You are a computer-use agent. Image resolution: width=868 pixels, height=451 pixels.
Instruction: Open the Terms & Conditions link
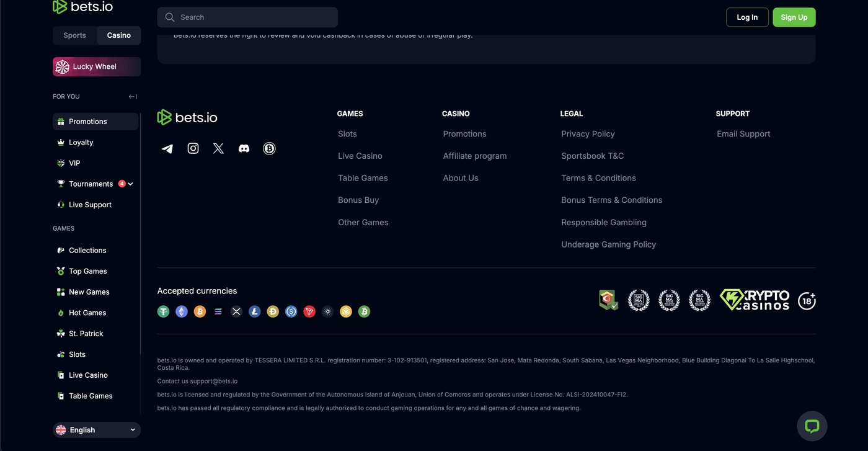pos(598,178)
